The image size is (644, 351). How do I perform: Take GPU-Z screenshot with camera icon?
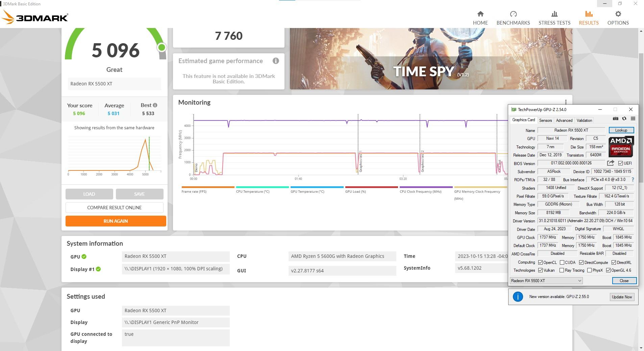pyautogui.click(x=615, y=119)
